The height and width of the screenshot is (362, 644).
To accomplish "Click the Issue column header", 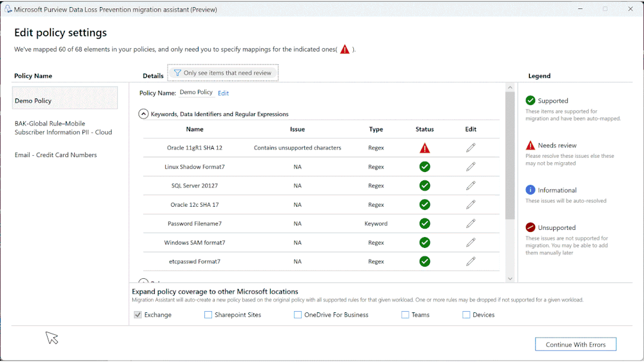I will pos(297,129).
